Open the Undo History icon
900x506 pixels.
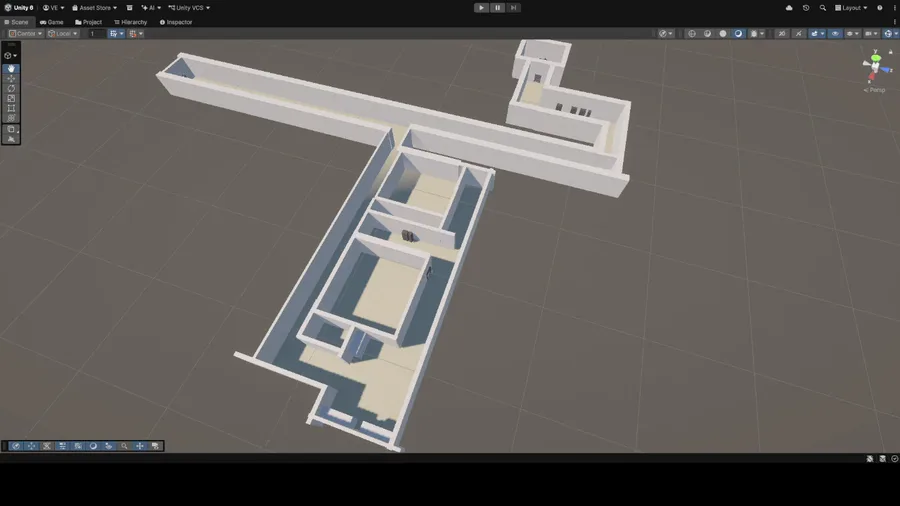point(806,7)
